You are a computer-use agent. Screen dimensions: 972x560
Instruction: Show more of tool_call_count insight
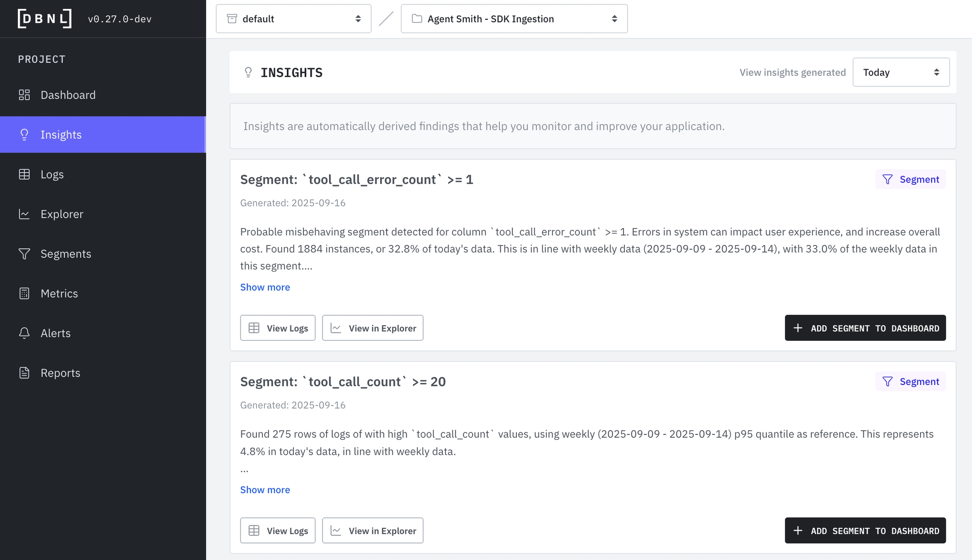click(x=265, y=490)
